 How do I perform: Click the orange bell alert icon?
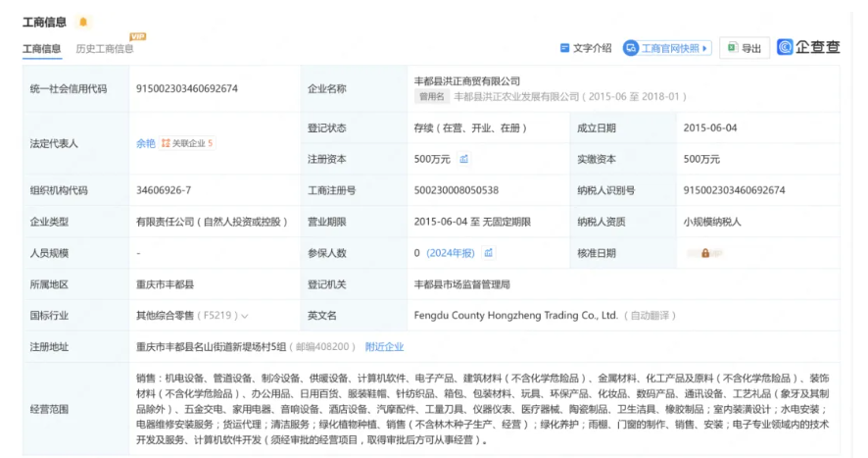coord(83,22)
